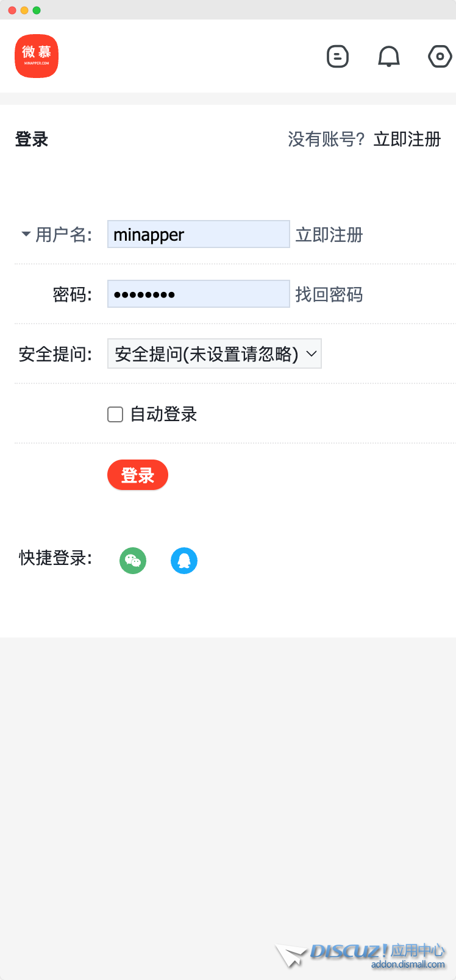Close the window with the red button
Screen dimensions: 456x980
point(12,10)
